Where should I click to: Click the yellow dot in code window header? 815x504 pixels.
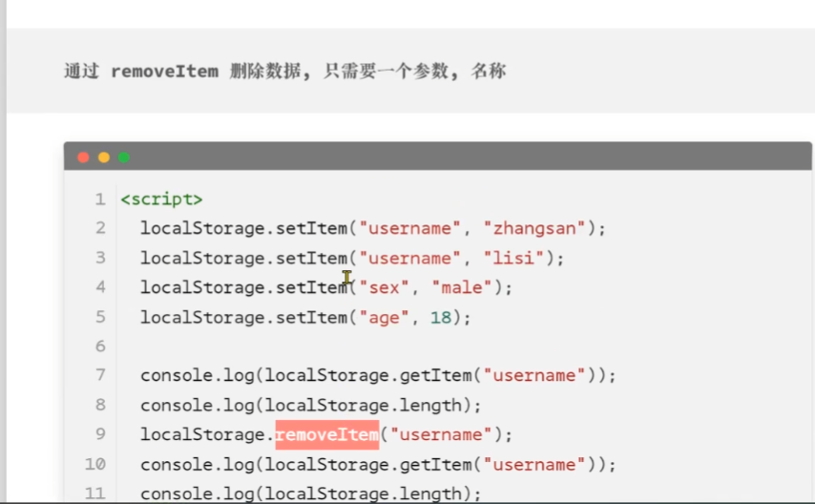[x=104, y=157]
